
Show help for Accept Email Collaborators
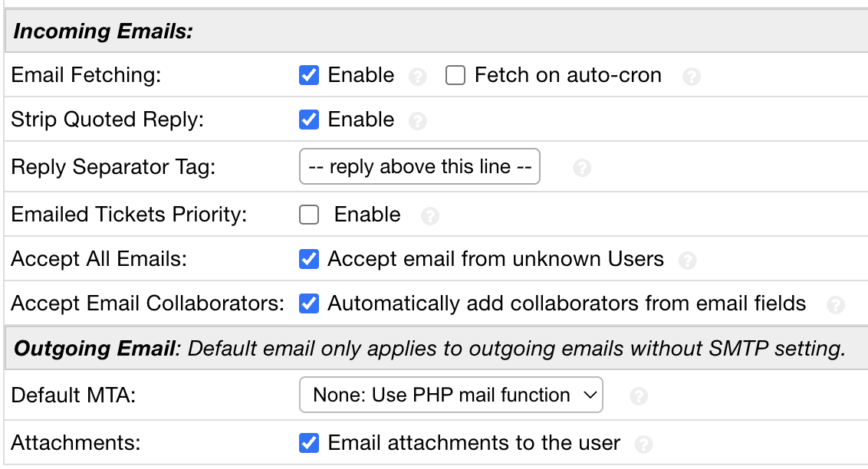(x=835, y=305)
